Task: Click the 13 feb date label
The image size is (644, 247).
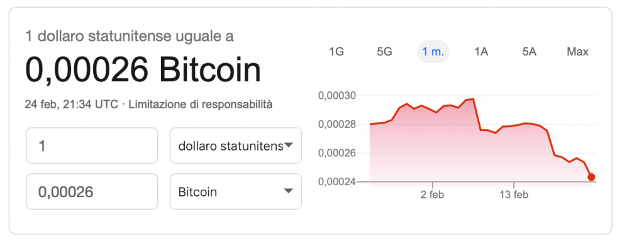Action: point(514,195)
